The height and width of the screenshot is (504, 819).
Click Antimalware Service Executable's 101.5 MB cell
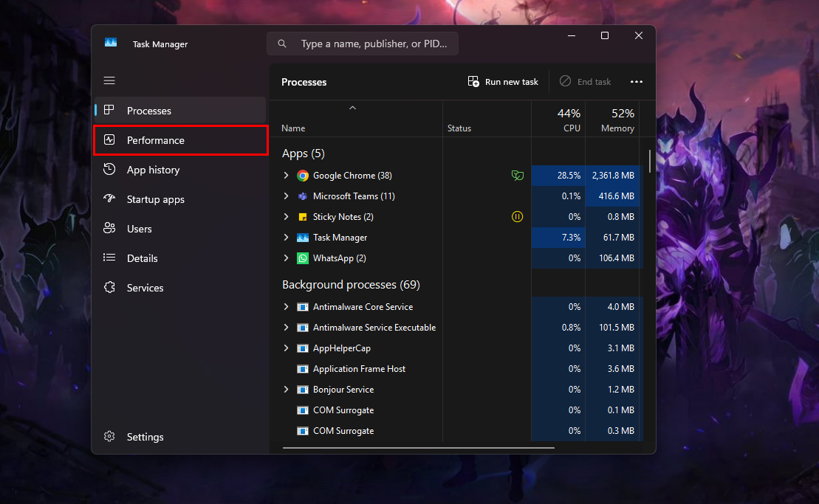(x=612, y=328)
